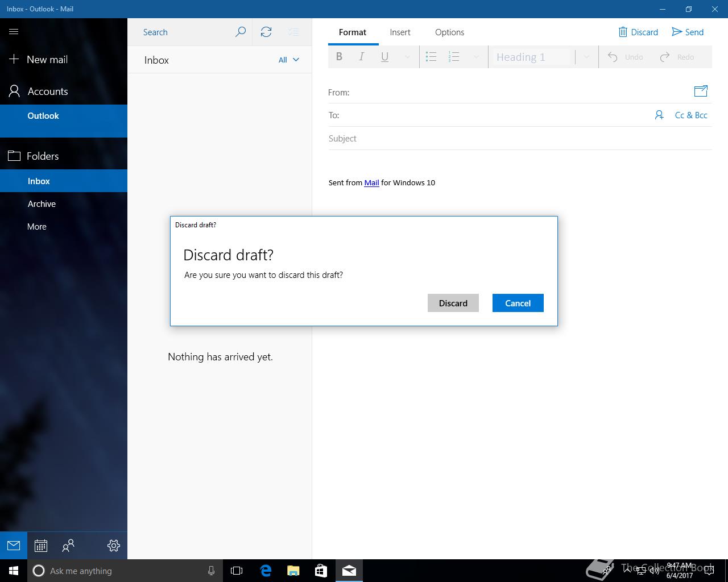728x582 pixels.
Task: Select the Outlook account
Action: point(64,120)
